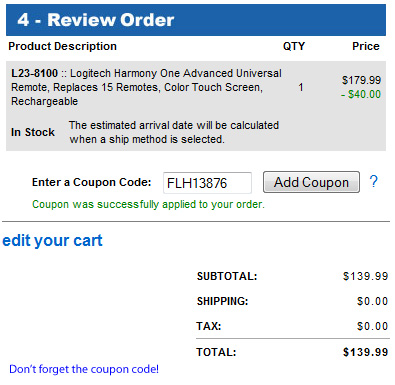Focus the coupon code input field
395x385 pixels.
tap(207, 183)
